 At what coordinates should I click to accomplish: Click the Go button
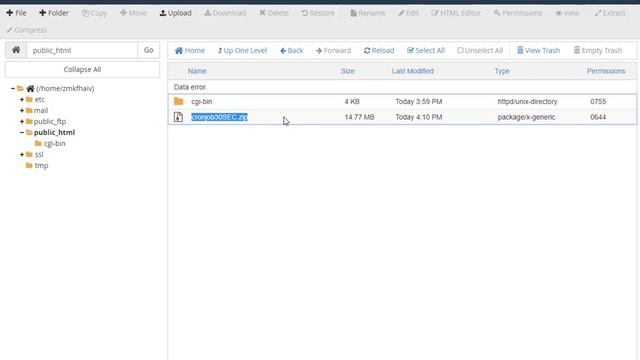click(x=149, y=50)
